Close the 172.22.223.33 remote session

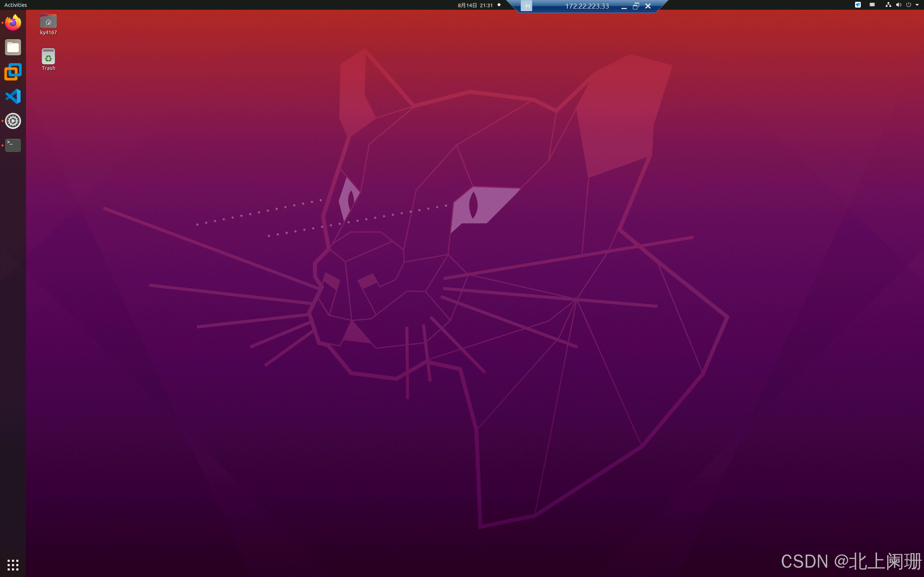pyautogui.click(x=648, y=6)
